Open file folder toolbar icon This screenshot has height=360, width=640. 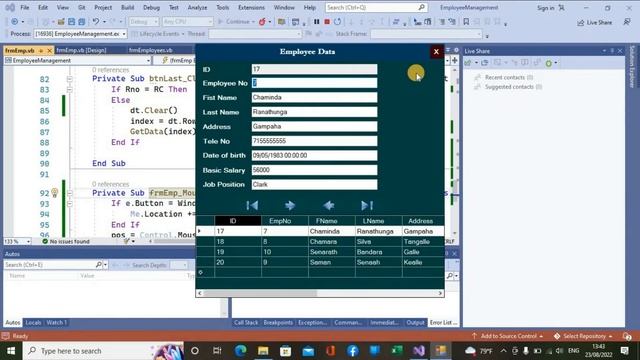61,22
